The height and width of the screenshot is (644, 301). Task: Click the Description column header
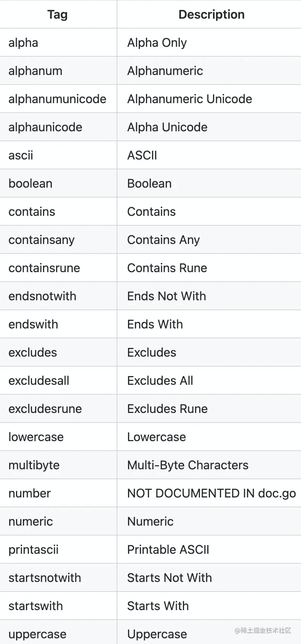tap(211, 14)
